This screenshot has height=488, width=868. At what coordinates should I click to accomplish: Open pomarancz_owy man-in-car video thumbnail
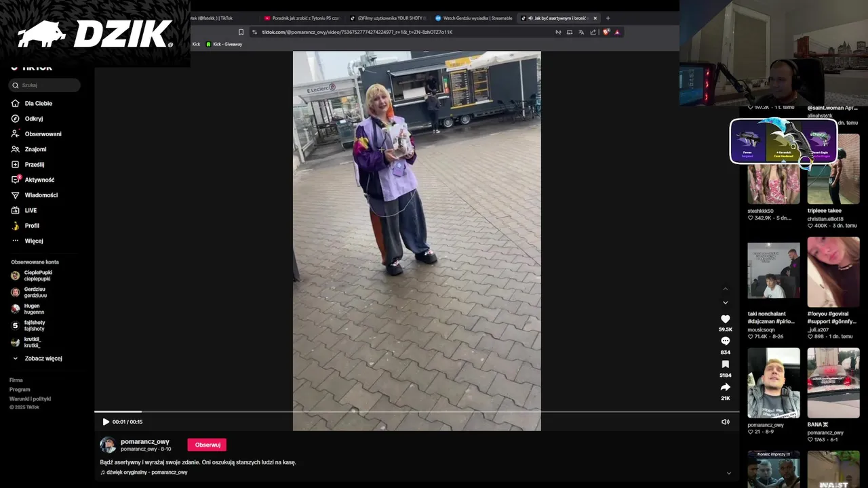tap(774, 383)
